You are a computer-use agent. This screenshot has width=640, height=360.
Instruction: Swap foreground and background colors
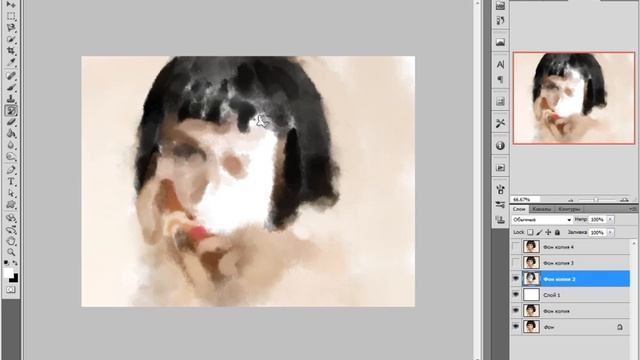point(15,262)
